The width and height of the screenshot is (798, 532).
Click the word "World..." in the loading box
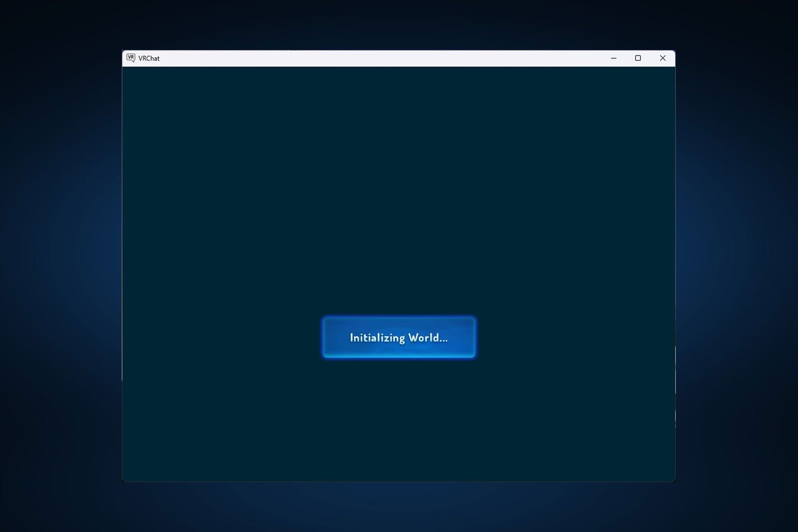tap(428, 337)
